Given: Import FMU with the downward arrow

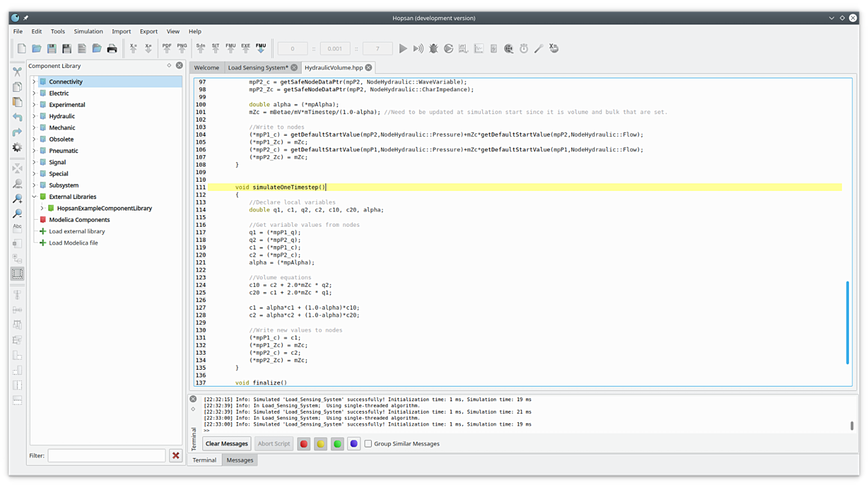Looking at the screenshot, I should tap(261, 48).
